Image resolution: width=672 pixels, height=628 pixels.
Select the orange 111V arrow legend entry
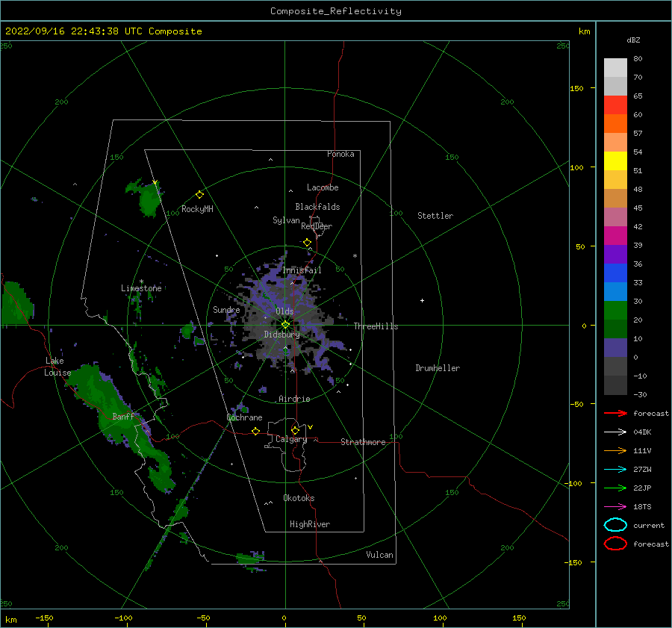click(615, 450)
